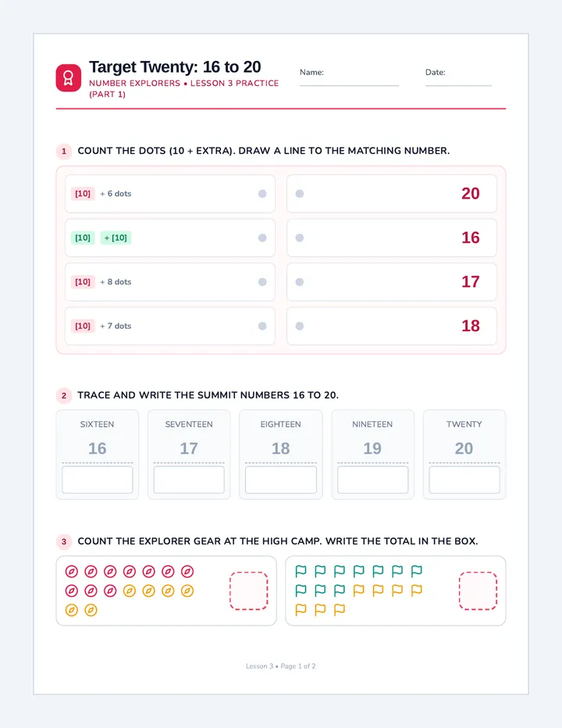Click the dashed total box beside the flags

point(478,591)
